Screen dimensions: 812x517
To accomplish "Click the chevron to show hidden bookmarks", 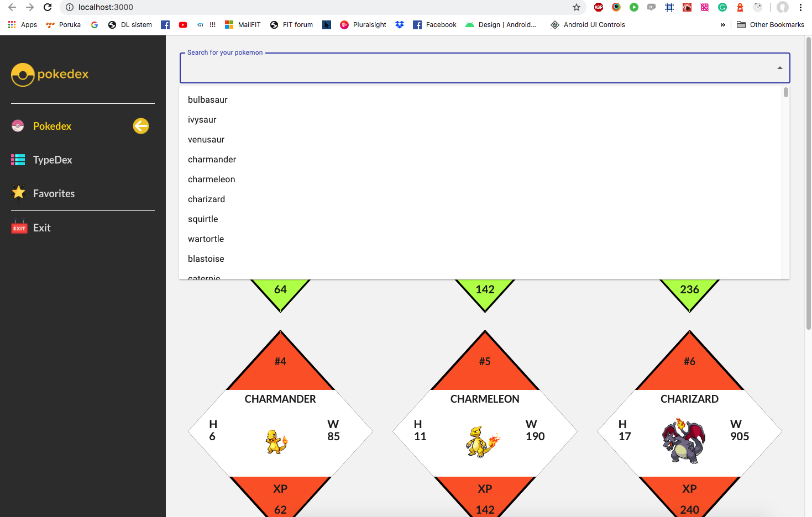I will (724, 24).
